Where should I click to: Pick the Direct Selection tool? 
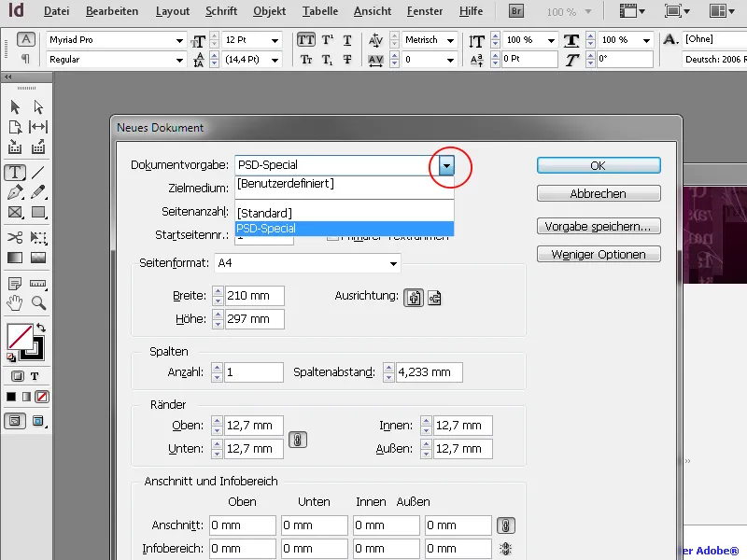tap(38, 107)
